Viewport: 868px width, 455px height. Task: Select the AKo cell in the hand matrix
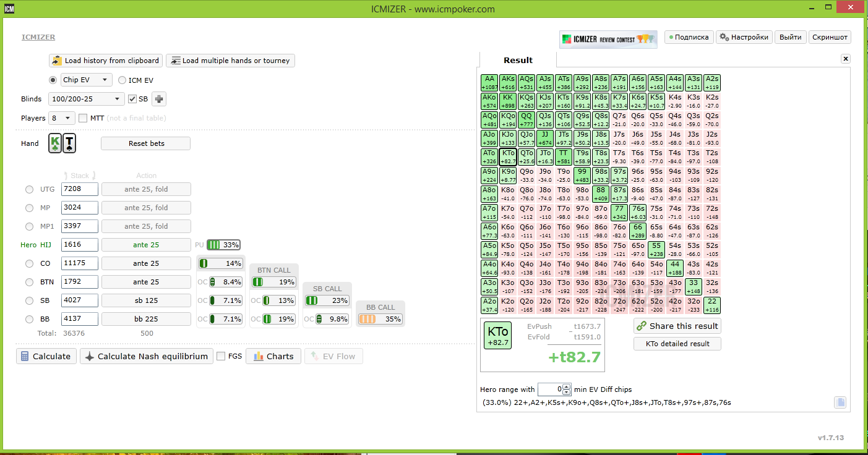(x=490, y=101)
